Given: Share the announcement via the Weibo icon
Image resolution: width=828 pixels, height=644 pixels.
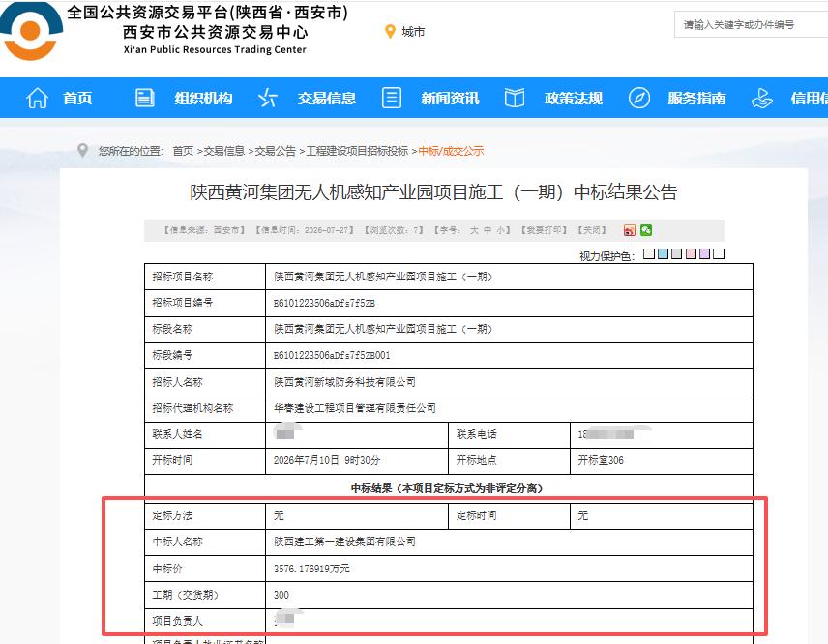Looking at the screenshot, I should (630, 230).
